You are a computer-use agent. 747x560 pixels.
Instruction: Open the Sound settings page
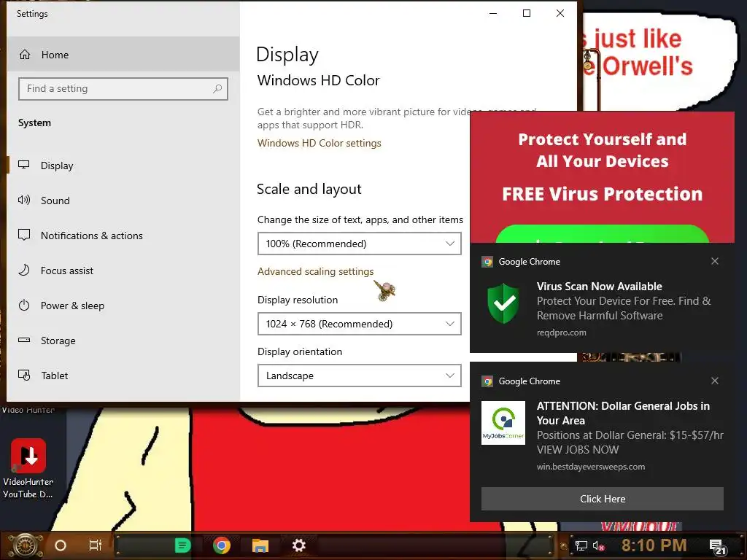pyautogui.click(x=123, y=201)
